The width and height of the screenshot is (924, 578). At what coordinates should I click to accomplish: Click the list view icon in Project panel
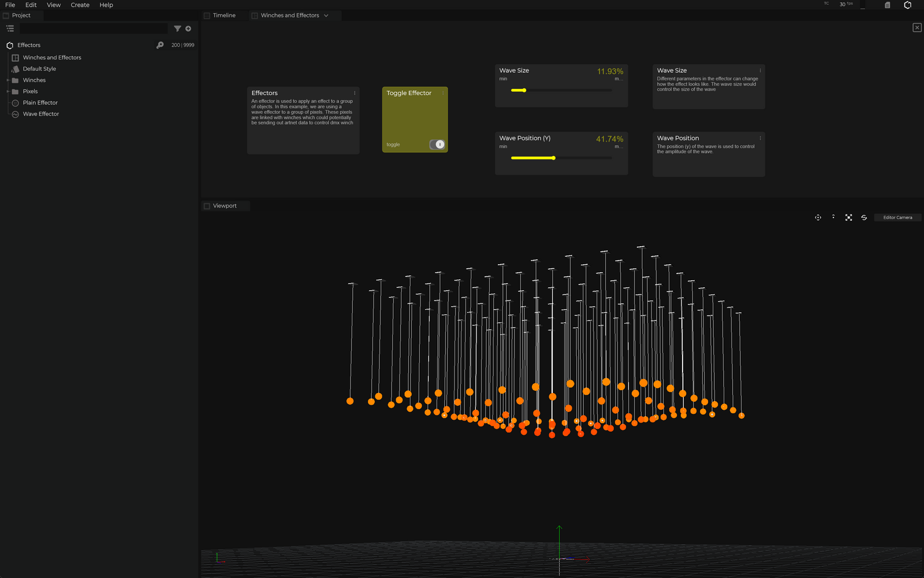10,28
